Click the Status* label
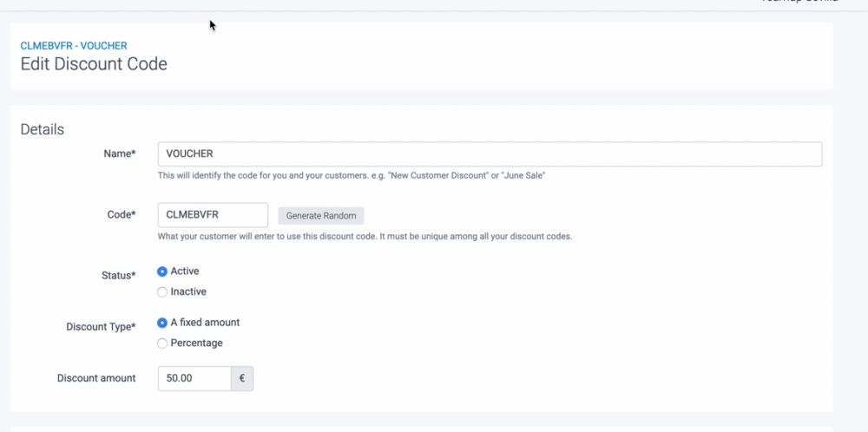Screen dimensions: 868x432 [x=119, y=276]
